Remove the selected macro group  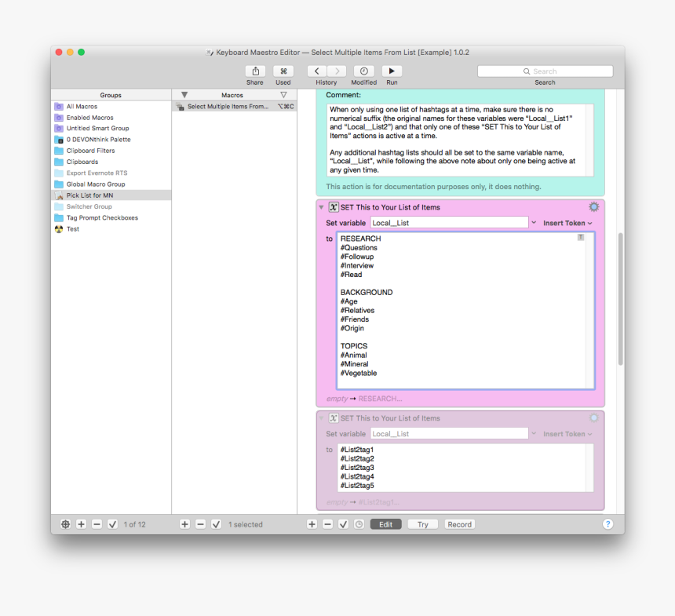[x=97, y=524]
